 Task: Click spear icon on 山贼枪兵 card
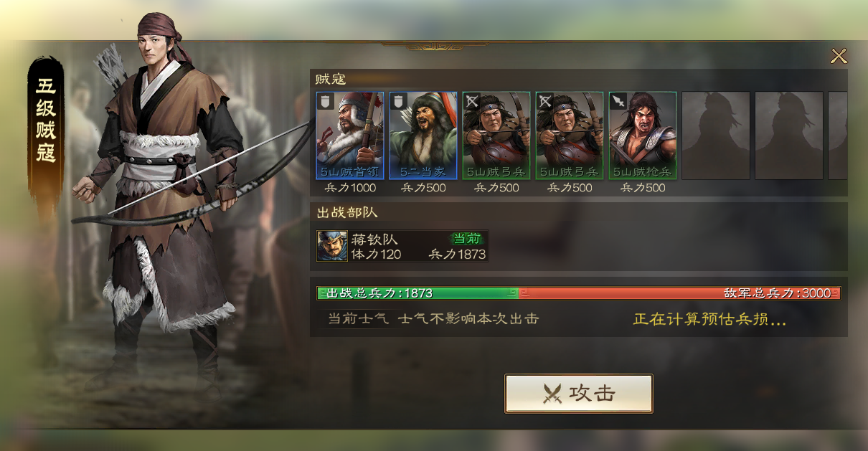pos(618,101)
